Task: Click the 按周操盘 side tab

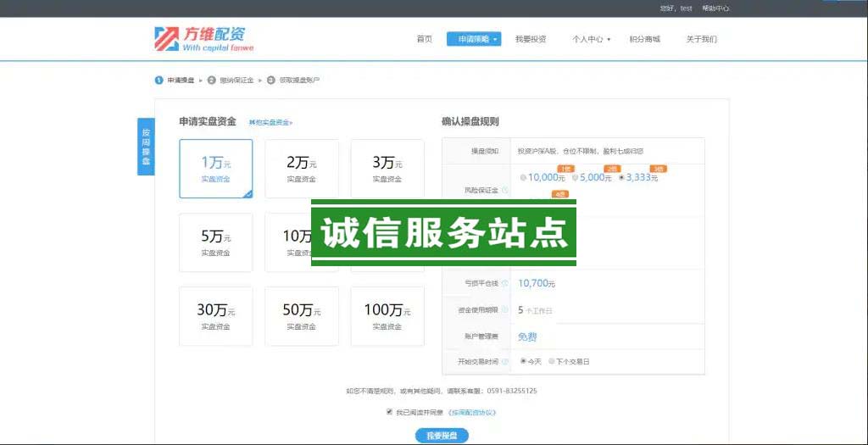Action: tap(146, 147)
